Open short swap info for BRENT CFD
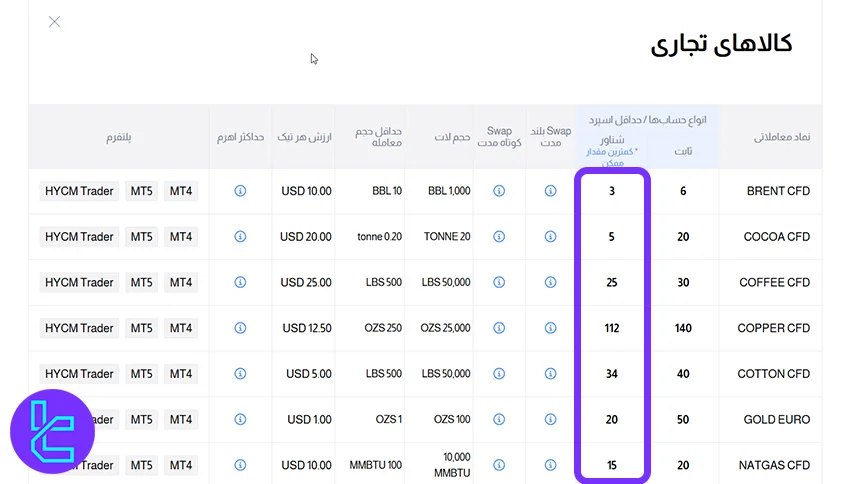The width and height of the screenshot is (860, 484). pos(499,191)
